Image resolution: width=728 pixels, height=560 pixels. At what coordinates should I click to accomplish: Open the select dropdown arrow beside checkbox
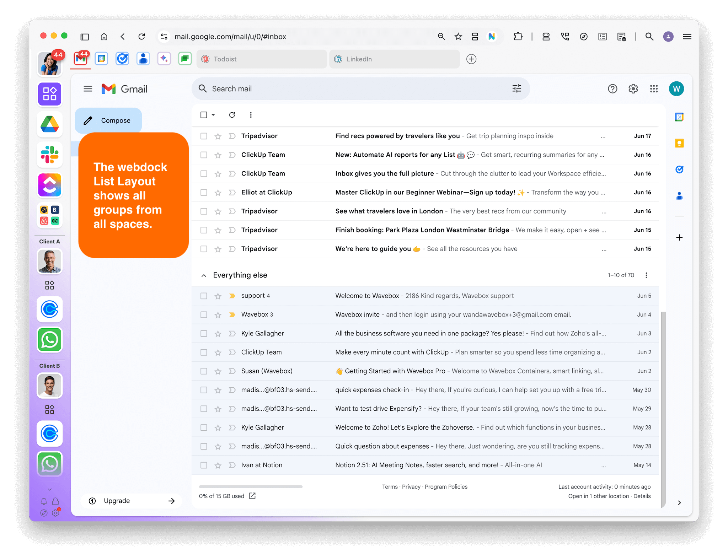coord(213,115)
